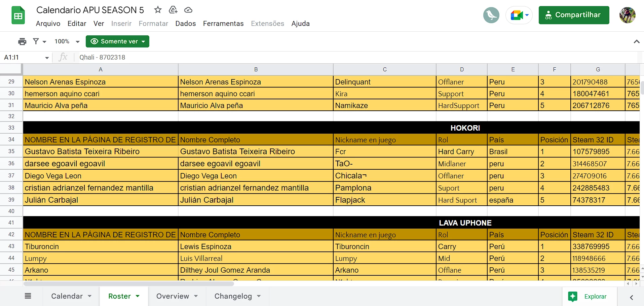Click the Google Sheets home icon
Screen dimensions: 644x306
tap(18, 15)
